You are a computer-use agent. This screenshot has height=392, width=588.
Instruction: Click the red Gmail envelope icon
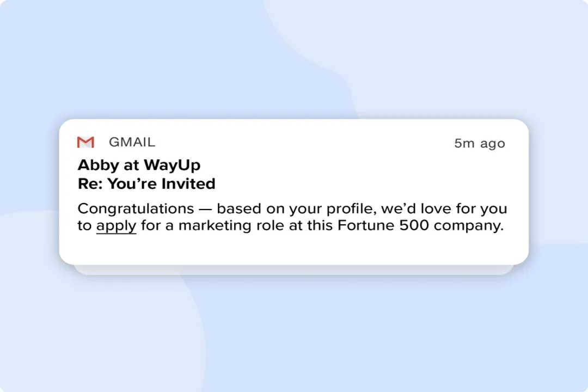tap(85, 142)
